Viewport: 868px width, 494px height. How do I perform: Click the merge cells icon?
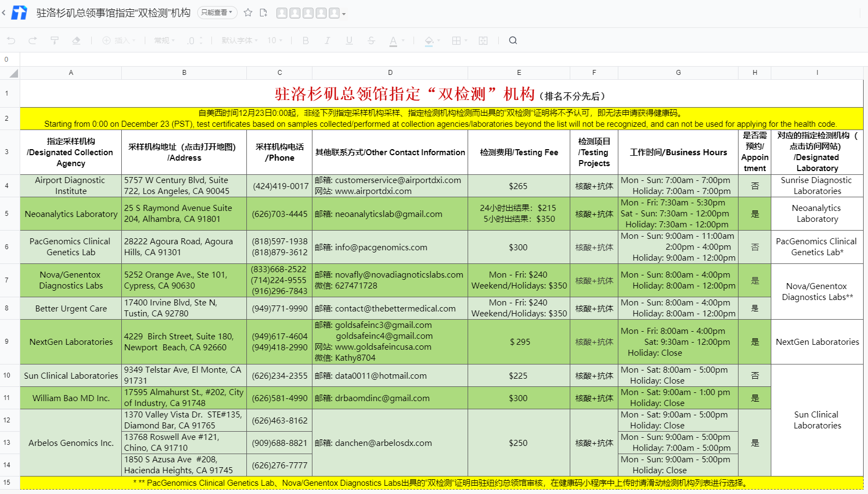483,40
